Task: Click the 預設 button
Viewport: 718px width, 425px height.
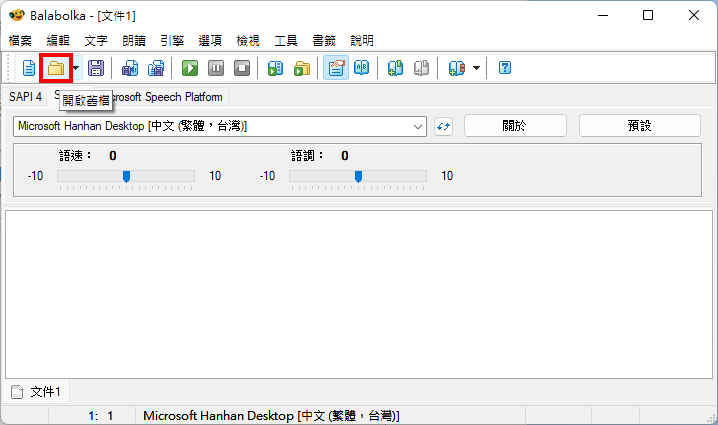Action: click(640, 125)
